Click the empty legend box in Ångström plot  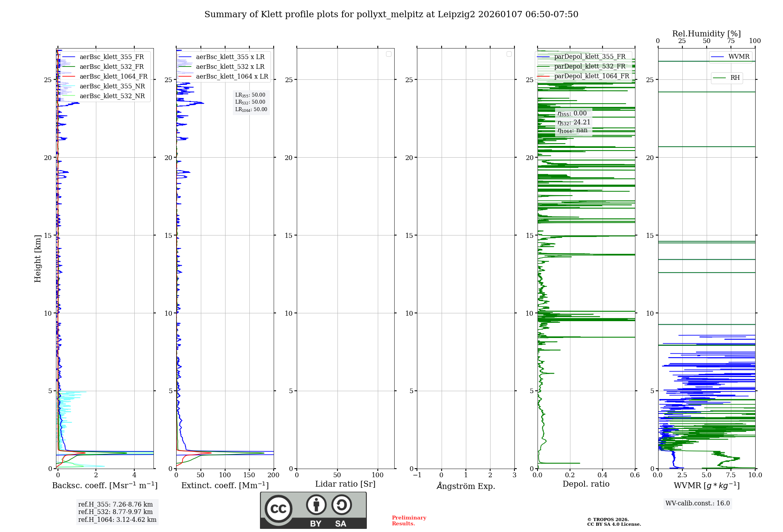[509, 54]
